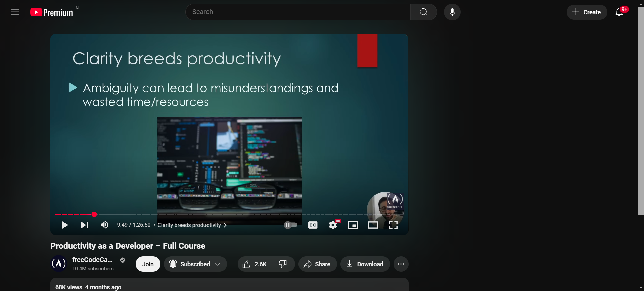Download the video
Image resolution: width=644 pixels, height=291 pixels.
[365, 264]
